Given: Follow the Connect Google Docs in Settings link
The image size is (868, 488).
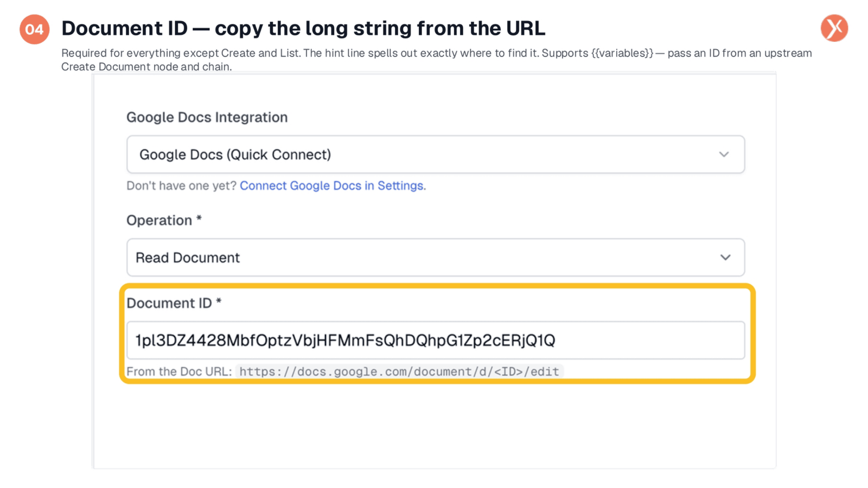Looking at the screenshot, I should tap(333, 185).
